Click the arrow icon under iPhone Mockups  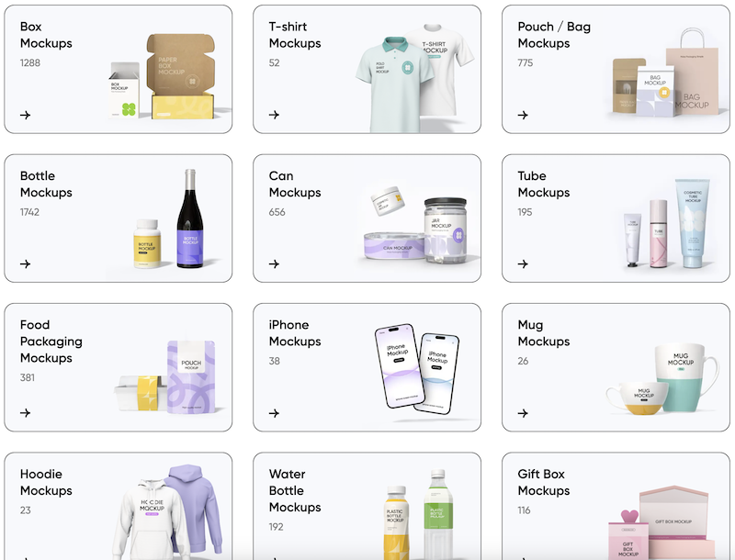pos(274,413)
